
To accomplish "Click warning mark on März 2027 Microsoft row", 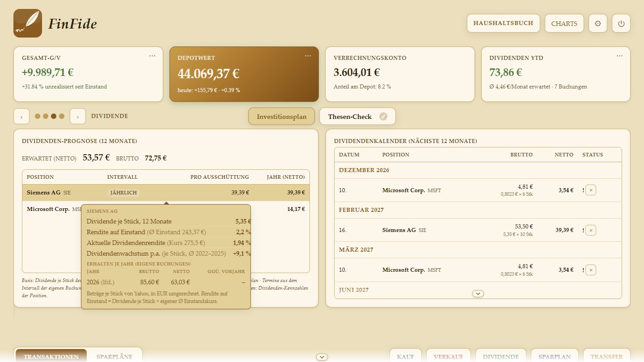I will pyautogui.click(x=583, y=270).
